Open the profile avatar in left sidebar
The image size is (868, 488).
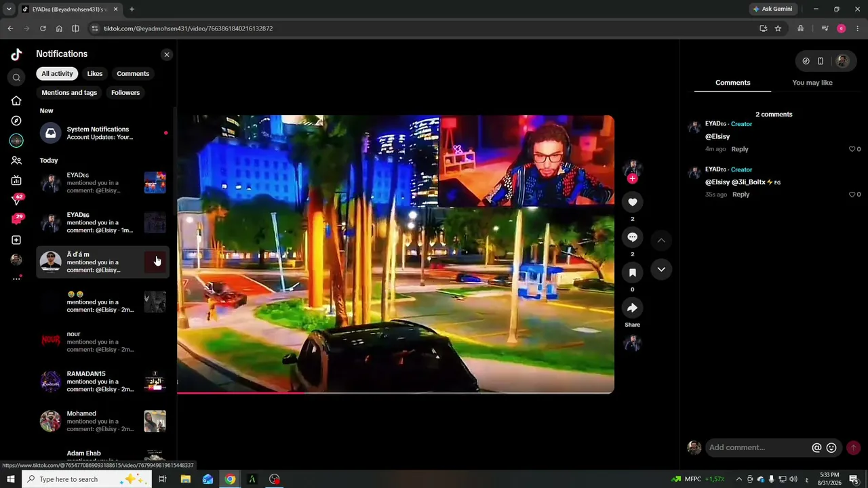pyautogui.click(x=16, y=260)
